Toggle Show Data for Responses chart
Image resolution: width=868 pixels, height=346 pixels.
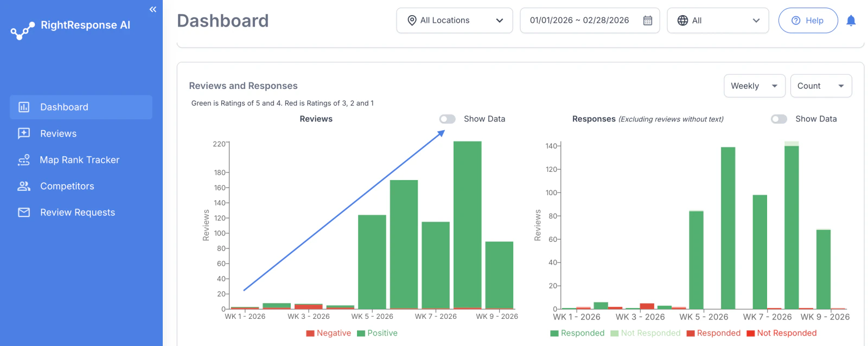point(779,119)
